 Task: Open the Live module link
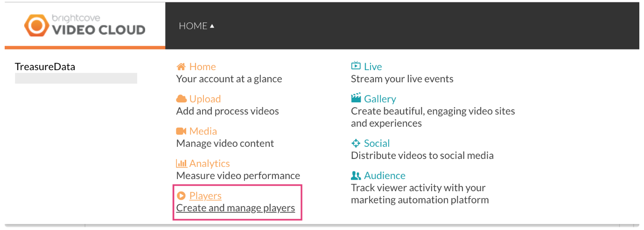tap(373, 67)
